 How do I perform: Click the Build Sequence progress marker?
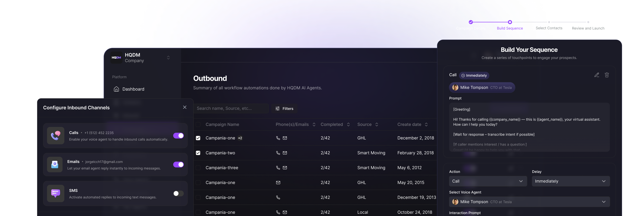coord(510,22)
